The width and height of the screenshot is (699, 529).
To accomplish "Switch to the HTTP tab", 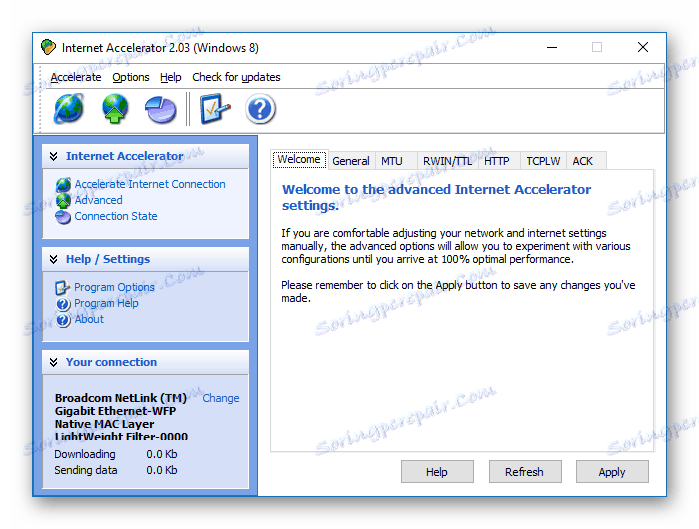I will point(497,161).
